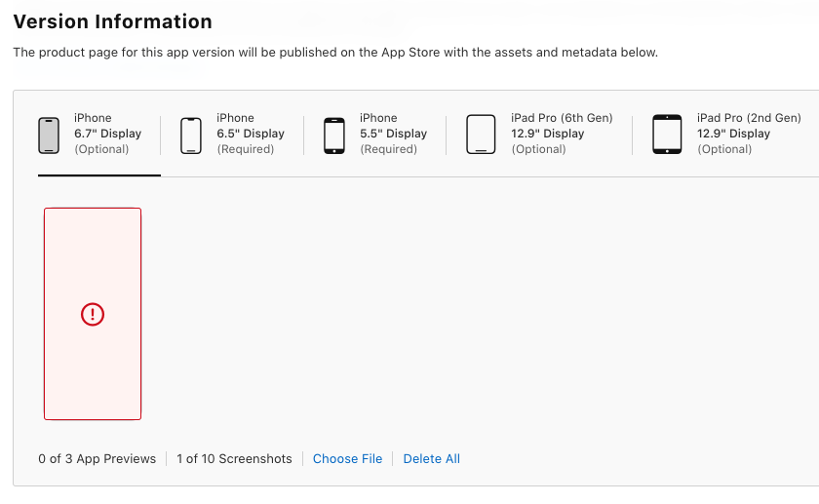The image size is (819, 504).
Task: Click the Delete All link
Action: [431, 459]
